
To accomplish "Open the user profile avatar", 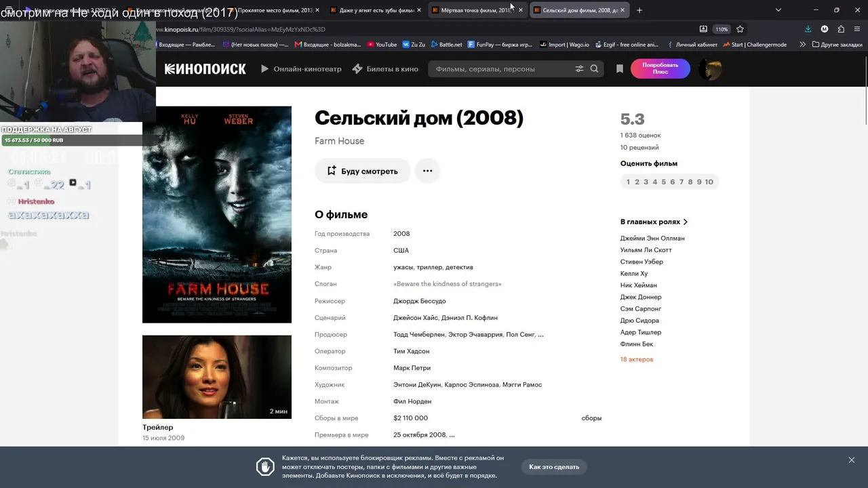I will coord(710,69).
